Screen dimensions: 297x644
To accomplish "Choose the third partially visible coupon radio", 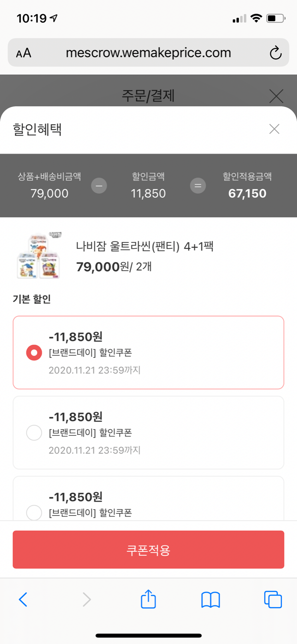I will click(x=34, y=512).
